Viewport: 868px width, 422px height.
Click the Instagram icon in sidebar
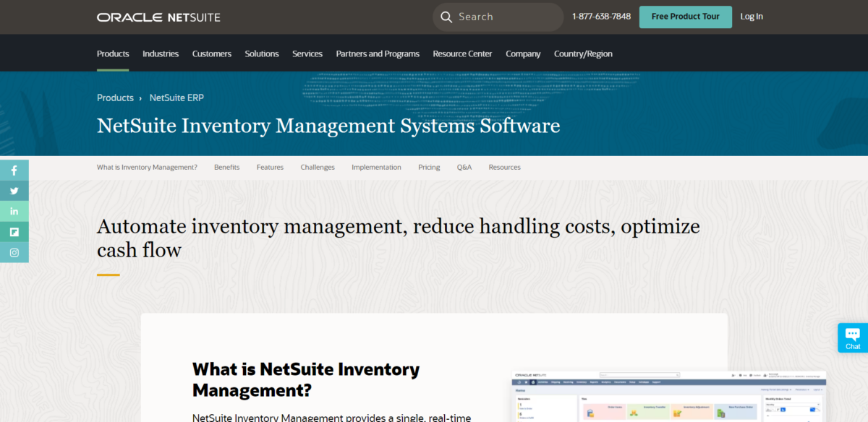[x=14, y=252]
